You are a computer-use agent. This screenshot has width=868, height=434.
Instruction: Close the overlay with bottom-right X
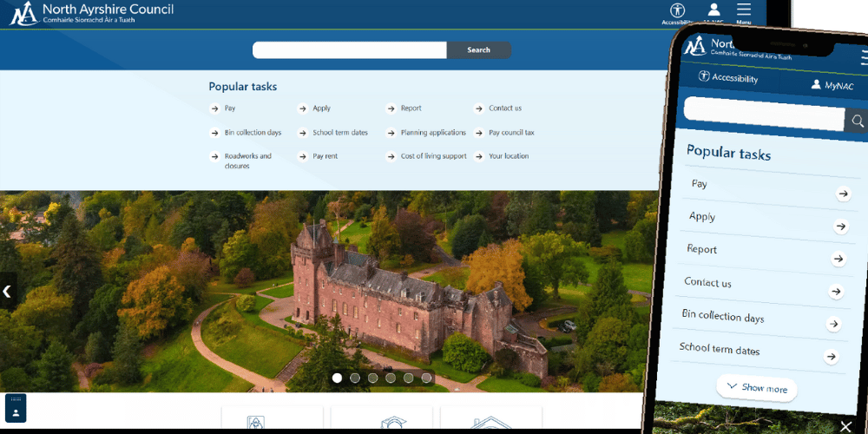point(845,425)
